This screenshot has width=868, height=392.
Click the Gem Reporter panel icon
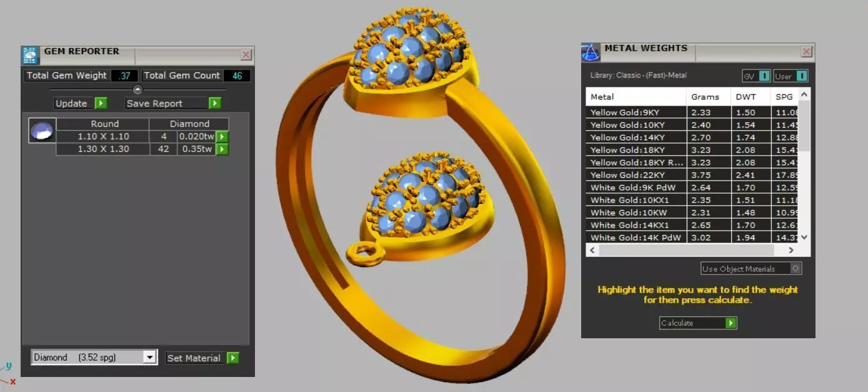point(30,55)
